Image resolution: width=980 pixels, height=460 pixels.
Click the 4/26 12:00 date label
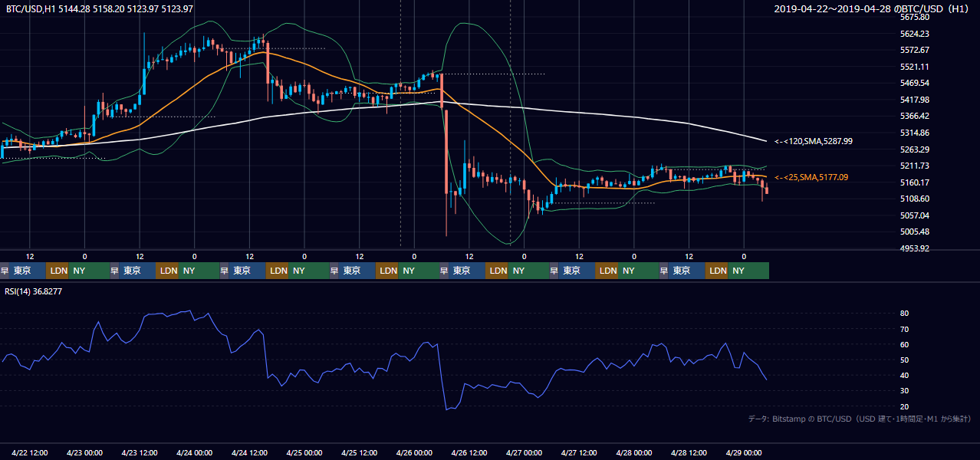469,452
